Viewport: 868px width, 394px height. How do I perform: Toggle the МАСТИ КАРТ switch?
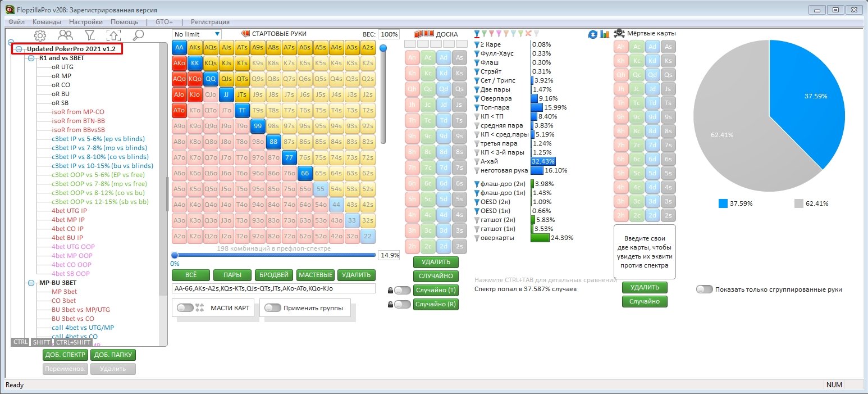(x=185, y=308)
